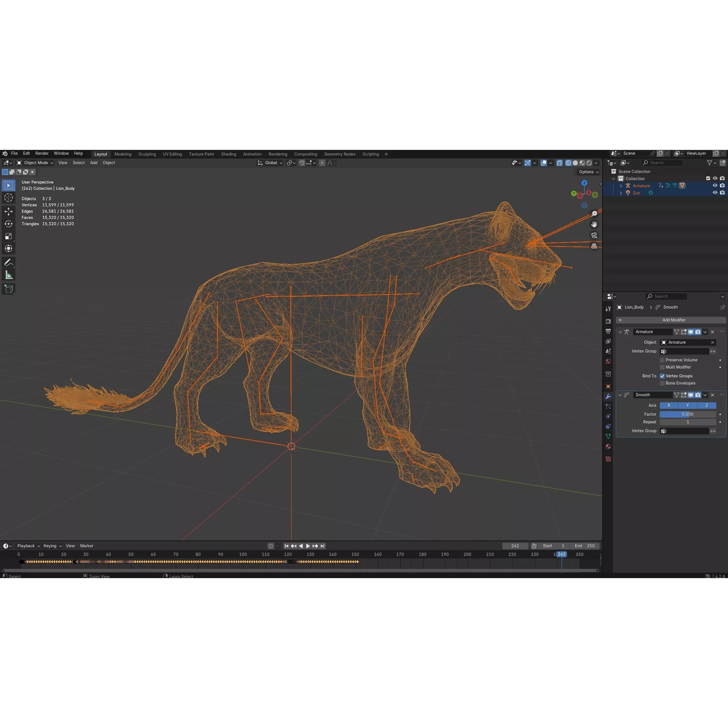Viewport: 728px width, 728px height.
Task: Expand the Armature object in the outliner
Action: tap(621, 185)
